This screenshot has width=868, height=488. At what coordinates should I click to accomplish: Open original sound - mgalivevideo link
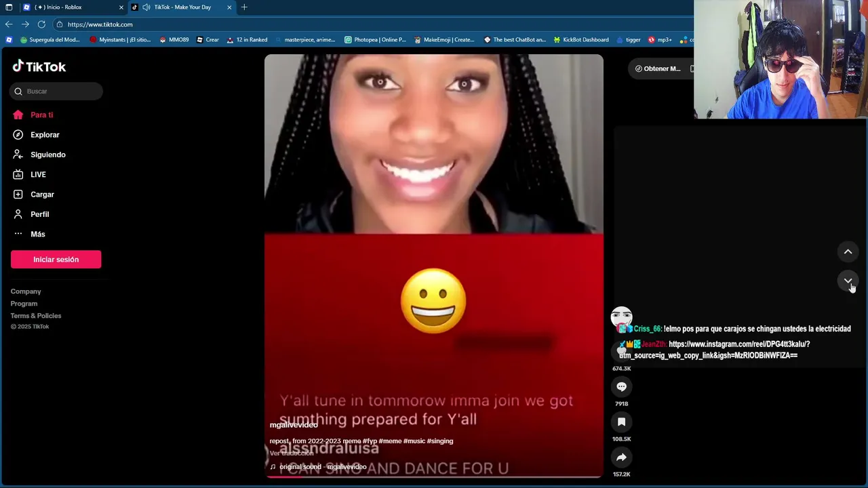click(318, 467)
